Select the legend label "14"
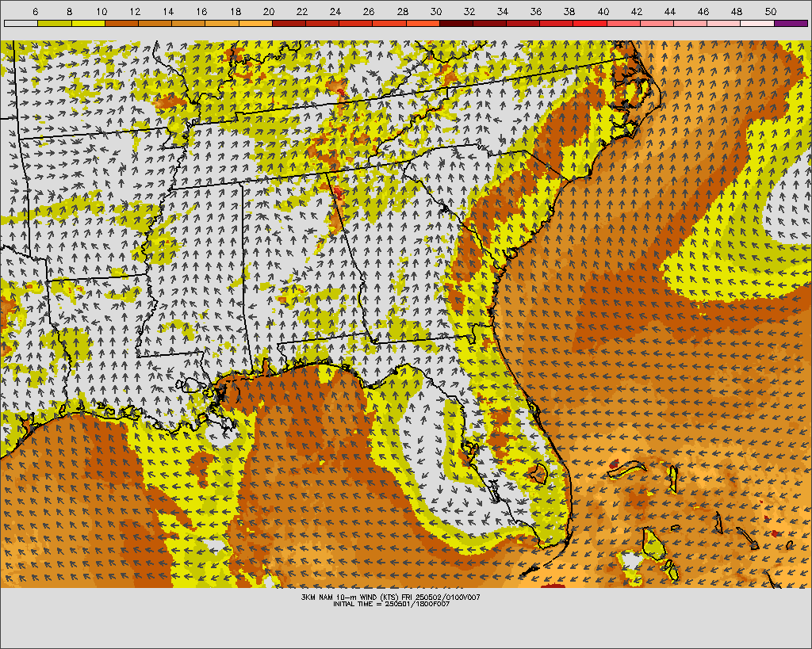The height and width of the screenshot is (649, 812). [168, 11]
